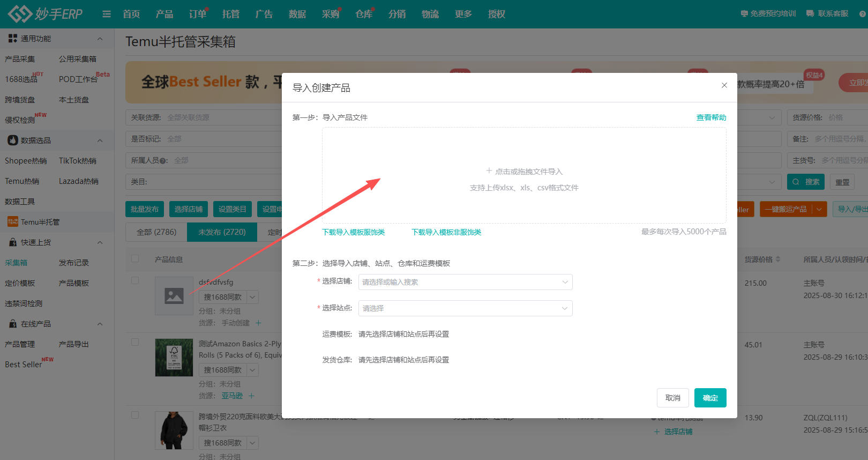Click the file upload drop area
Image resolution: width=868 pixels, height=460 pixels.
[x=524, y=175]
